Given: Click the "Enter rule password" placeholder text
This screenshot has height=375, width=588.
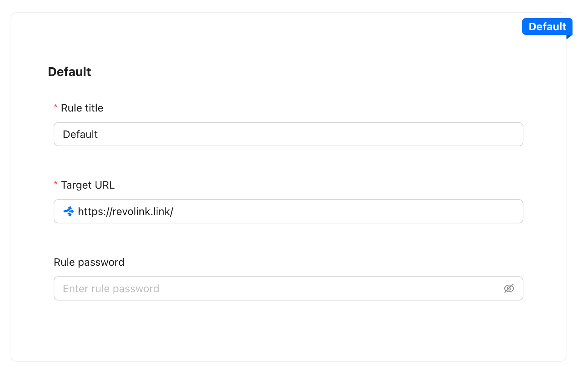Looking at the screenshot, I should [x=111, y=289].
